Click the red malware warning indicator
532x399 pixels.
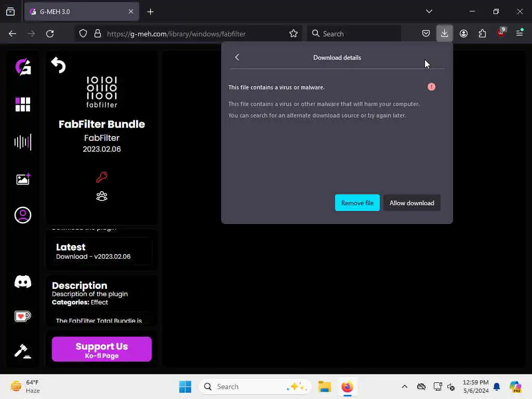(431, 87)
